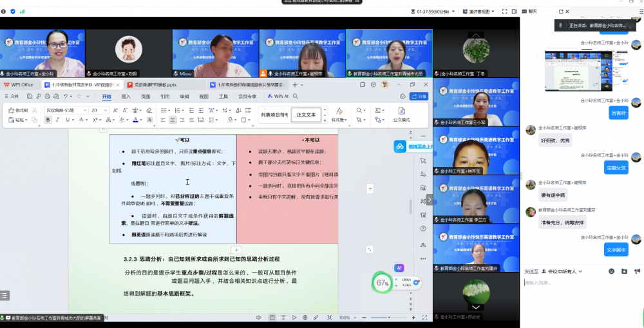This screenshot has height=328, width=644.
Task: Toggle italic formatting button
Action: coord(58,120)
